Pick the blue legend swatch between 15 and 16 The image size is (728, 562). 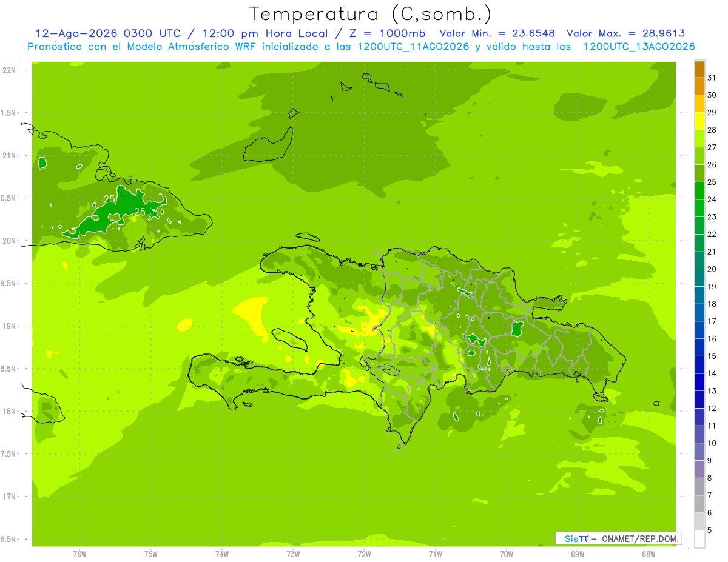point(699,347)
